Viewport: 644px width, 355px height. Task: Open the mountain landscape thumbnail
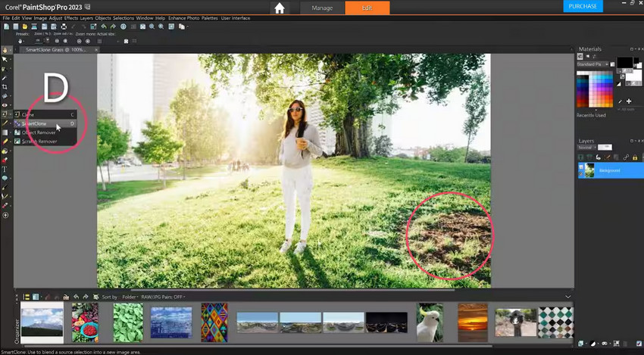[x=42, y=322]
